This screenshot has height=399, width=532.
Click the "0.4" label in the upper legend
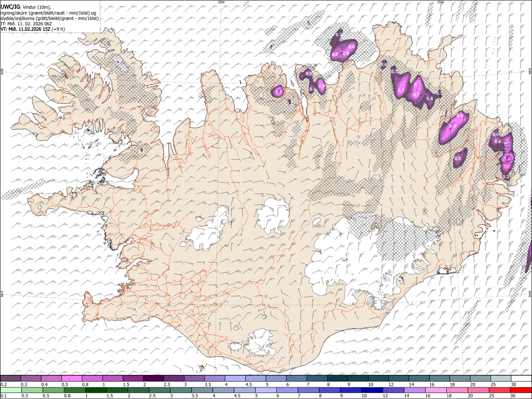tap(44, 384)
